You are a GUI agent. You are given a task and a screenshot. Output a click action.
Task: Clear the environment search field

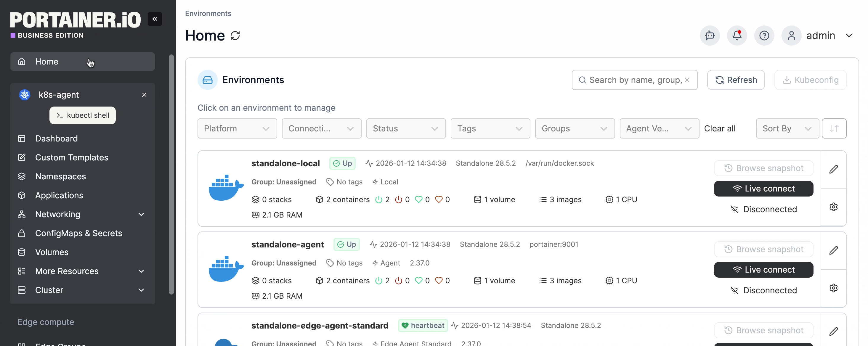click(687, 80)
